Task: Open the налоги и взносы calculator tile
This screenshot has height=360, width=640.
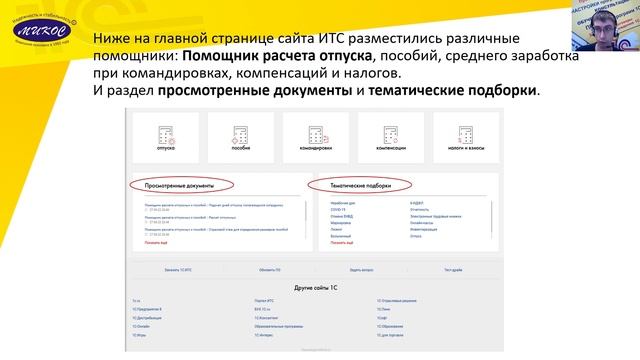Action: click(x=466, y=138)
